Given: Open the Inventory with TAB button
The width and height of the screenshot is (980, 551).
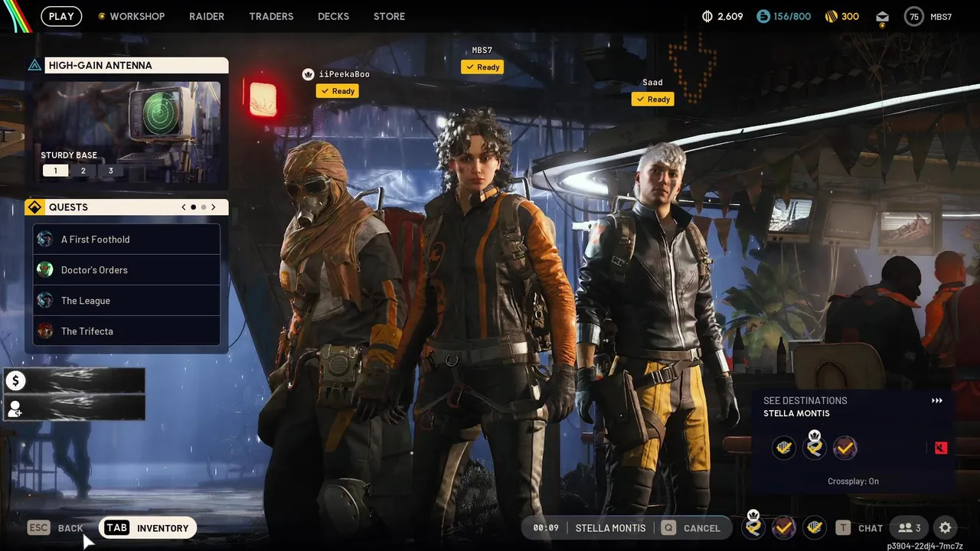Looking at the screenshot, I should [x=148, y=527].
